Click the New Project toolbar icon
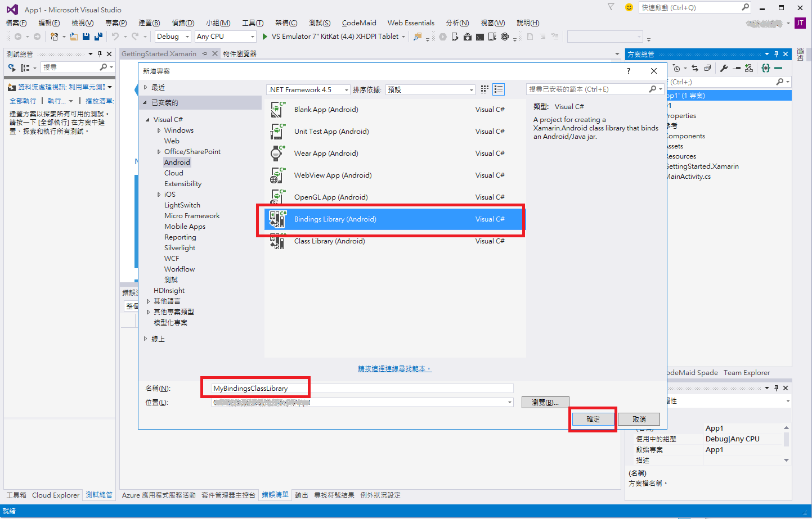This screenshot has height=519, width=812. point(55,37)
